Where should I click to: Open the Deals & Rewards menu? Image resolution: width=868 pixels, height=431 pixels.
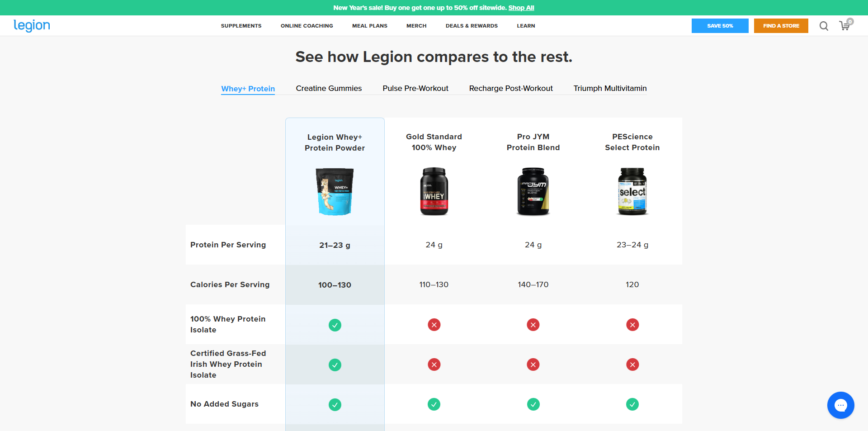point(472,26)
